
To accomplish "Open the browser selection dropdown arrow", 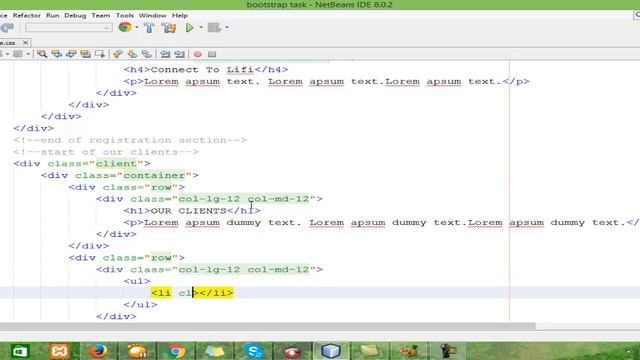I will point(137,27).
